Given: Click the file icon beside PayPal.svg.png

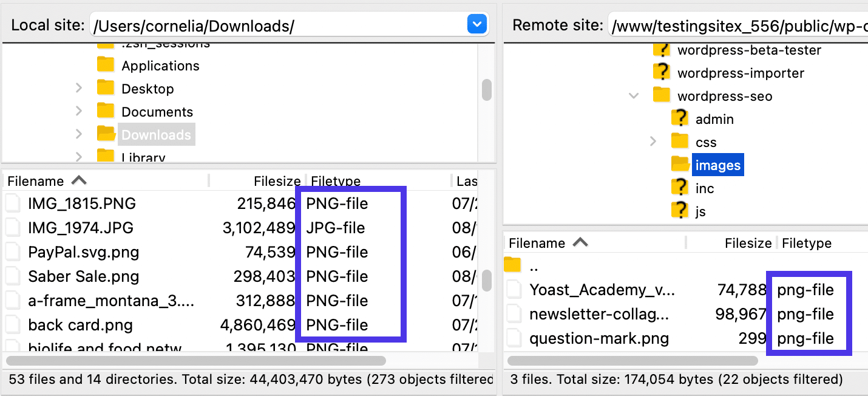Looking at the screenshot, I should tap(13, 252).
